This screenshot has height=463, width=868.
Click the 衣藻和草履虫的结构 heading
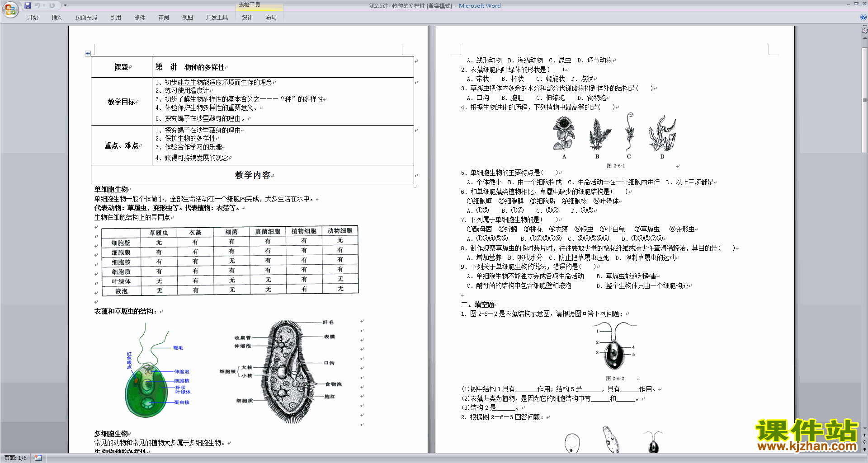click(x=126, y=311)
